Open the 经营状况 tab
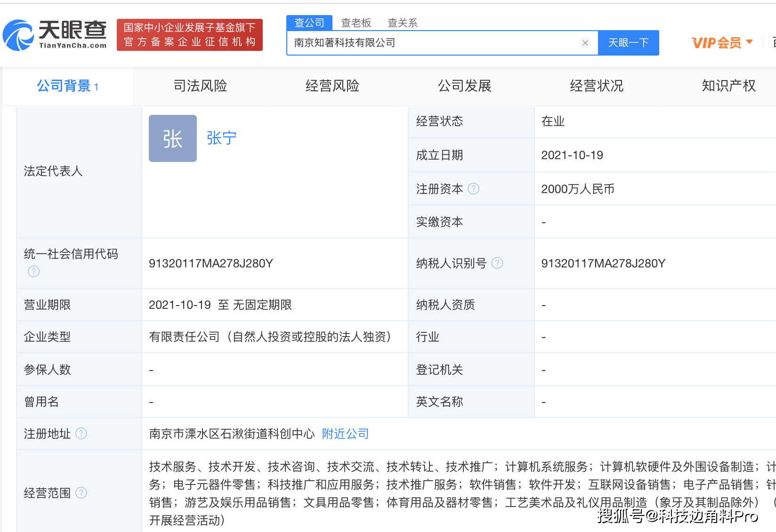Screen dimensions: 776x532 [597, 86]
